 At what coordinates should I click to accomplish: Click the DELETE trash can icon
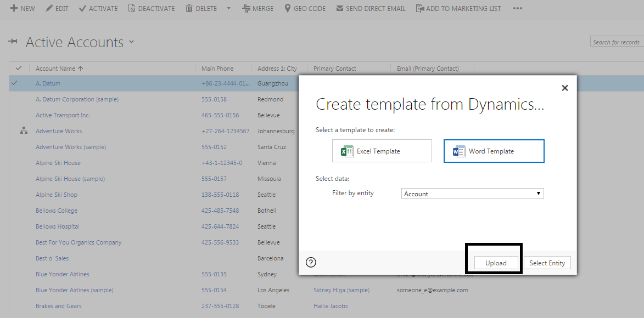click(189, 8)
